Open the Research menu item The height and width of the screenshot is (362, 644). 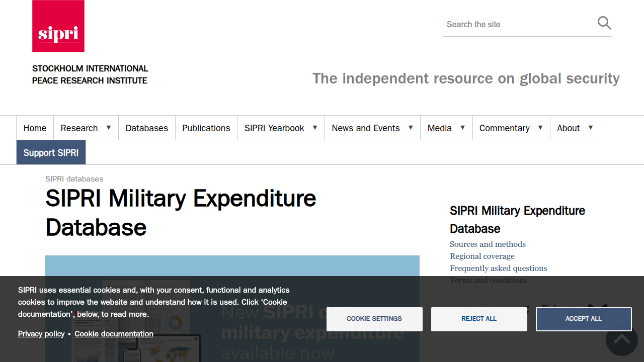[79, 128]
